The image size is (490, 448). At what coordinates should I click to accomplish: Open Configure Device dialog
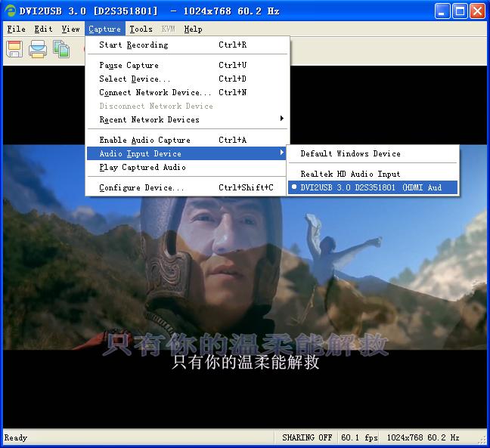coord(141,187)
